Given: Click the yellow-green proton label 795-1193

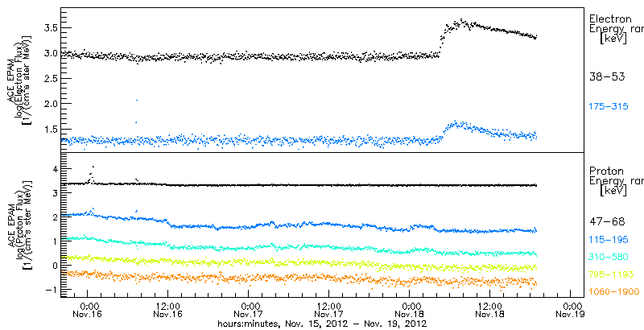Looking at the screenshot, I should tap(611, 274).
